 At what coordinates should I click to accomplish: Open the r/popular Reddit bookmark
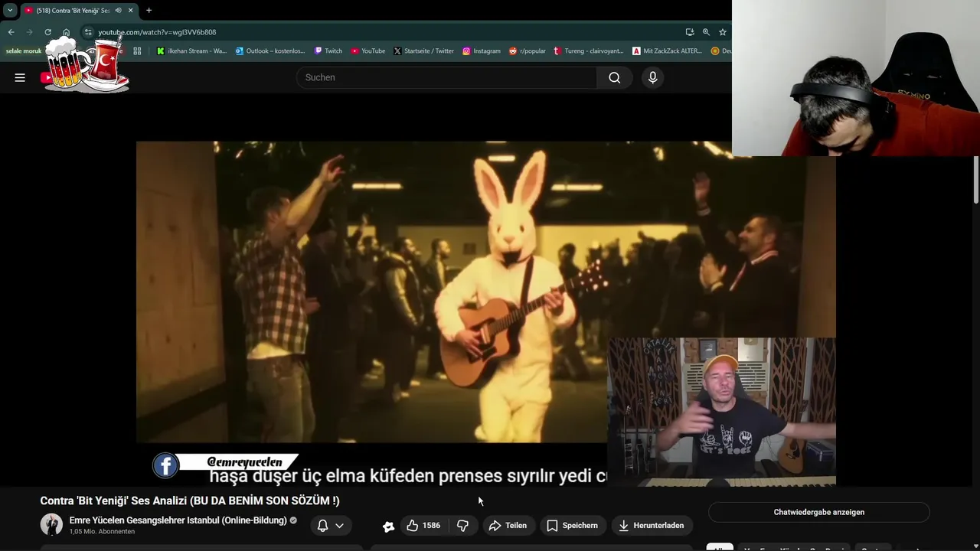point(528,51)
